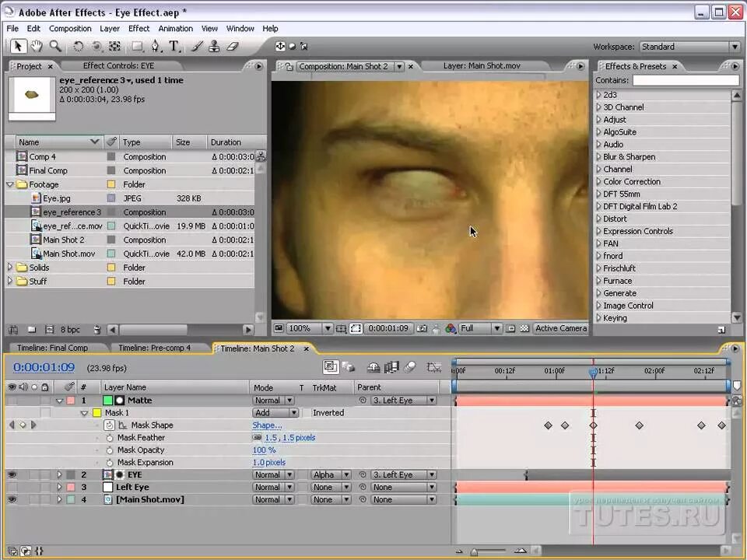Select the Selection tool
The width and height of the screenshot is (747, 560).
tap(18, 46)
